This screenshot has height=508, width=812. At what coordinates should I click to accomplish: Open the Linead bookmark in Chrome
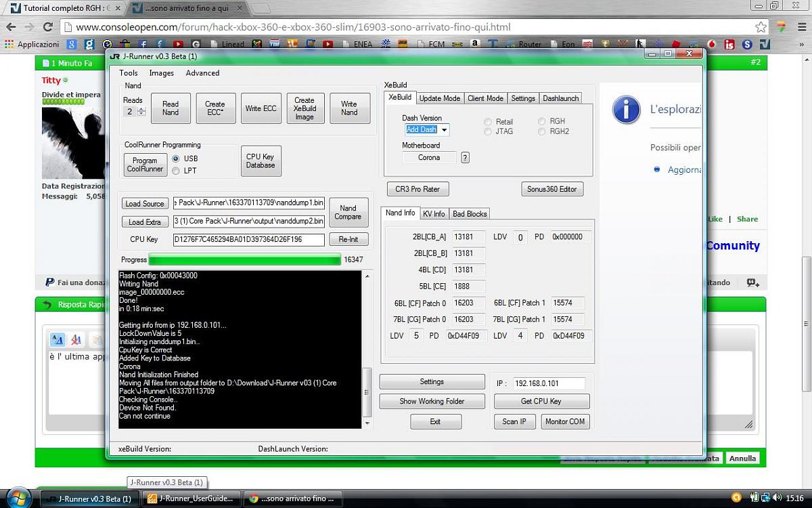(227, 44)
